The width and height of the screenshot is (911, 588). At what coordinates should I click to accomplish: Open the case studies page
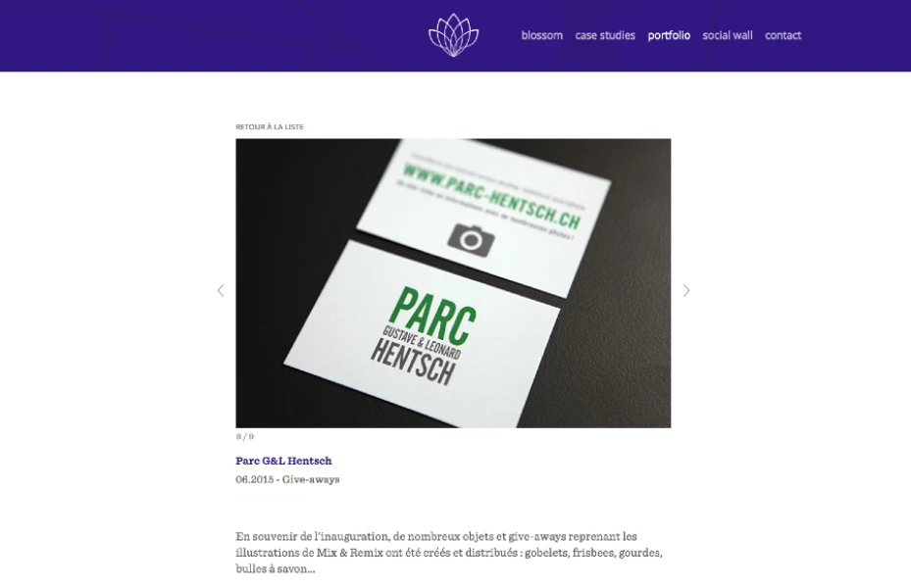(605, 35)
